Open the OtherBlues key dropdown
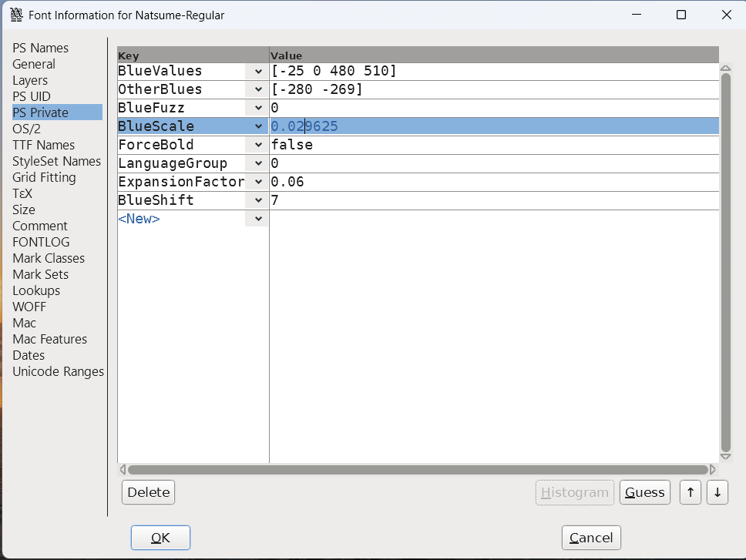Screen dimensions: 746x560 click(257, 89)
